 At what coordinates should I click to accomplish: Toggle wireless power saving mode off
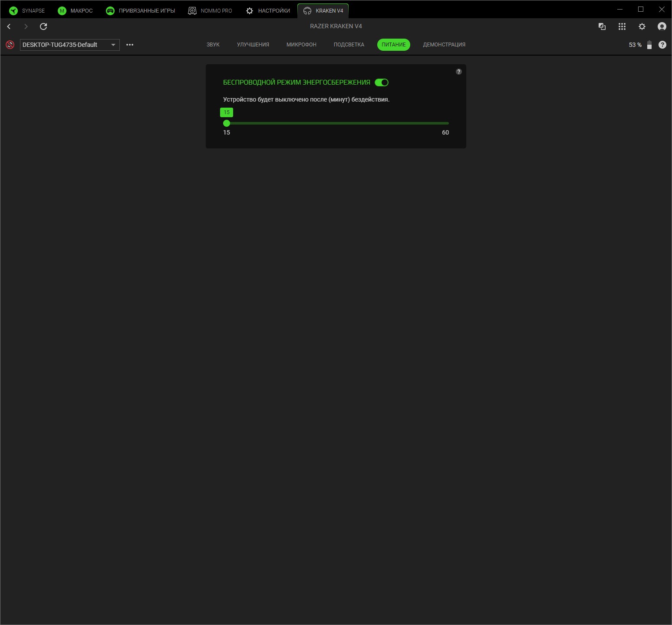(x=382, y=82)
